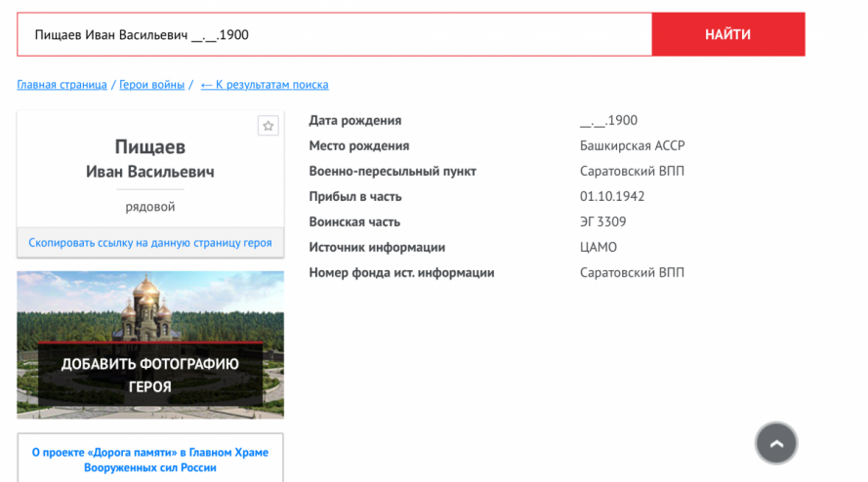Click the star favorite icon on hero card
This screenshot has width=868, height=482.
(269, 126)
